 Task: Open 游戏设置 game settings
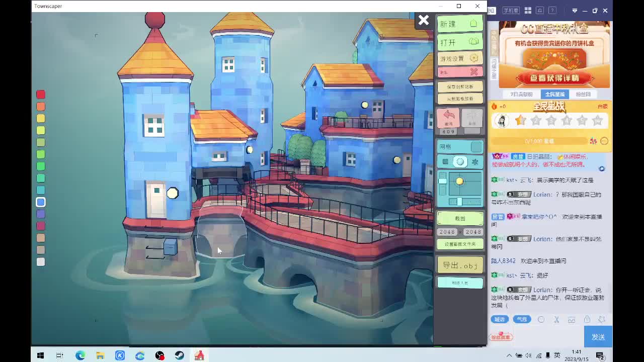[460, 58]
